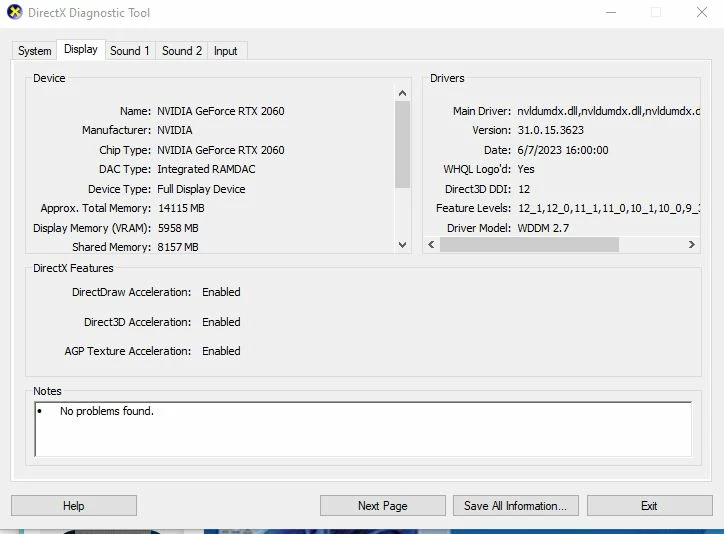
Task: Click the driver date 6/7/2023 16:00:00
Action: tap(563, 150)
